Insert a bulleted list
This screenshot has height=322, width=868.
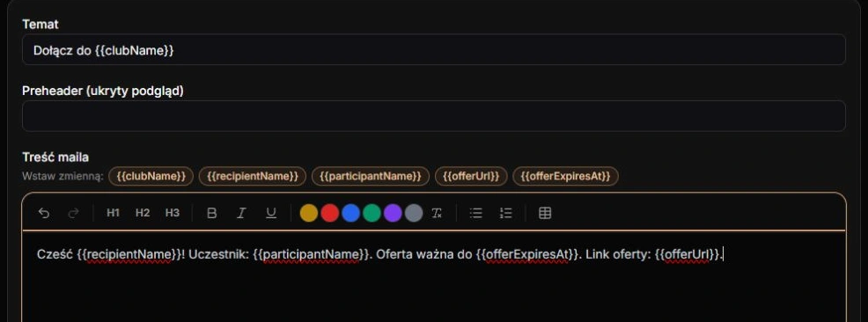476,213
